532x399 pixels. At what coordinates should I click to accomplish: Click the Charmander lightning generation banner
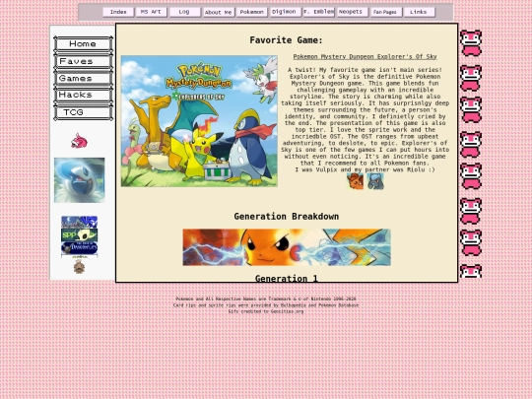(x=287, y=247)
